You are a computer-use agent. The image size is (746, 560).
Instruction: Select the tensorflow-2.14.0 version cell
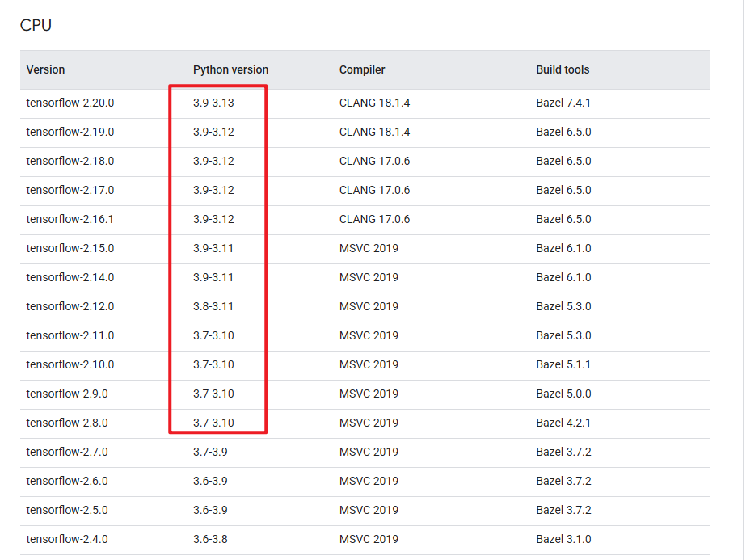click(x=70, y=277)
